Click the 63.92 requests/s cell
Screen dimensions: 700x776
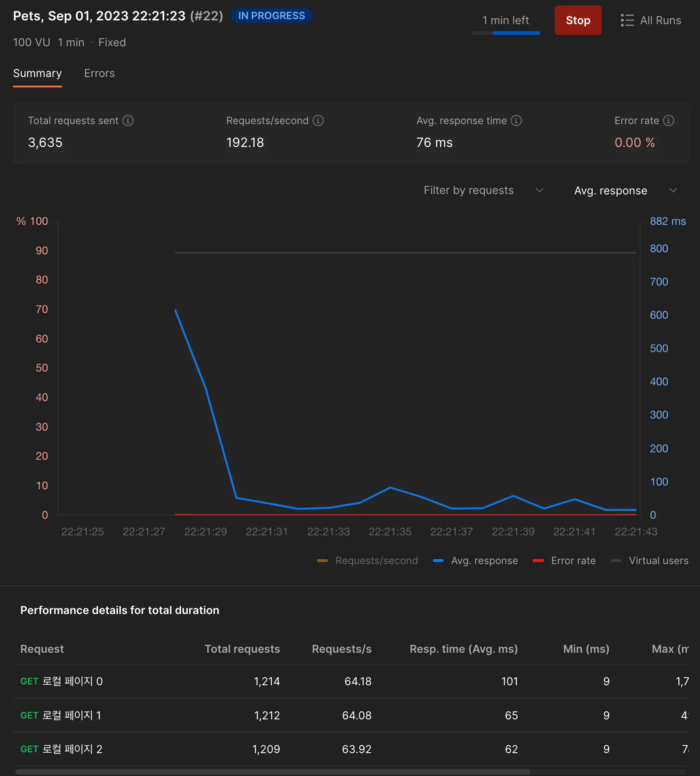coord(357,749)
